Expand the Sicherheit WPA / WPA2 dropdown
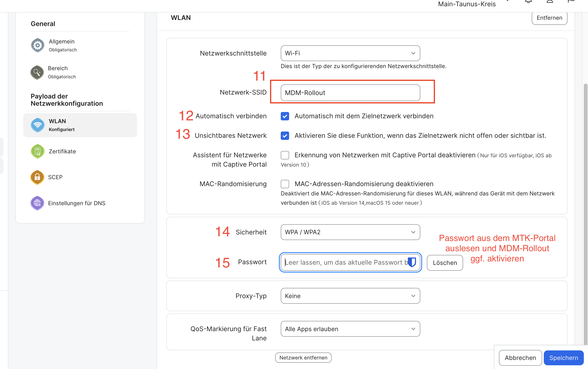 (350, 232)
